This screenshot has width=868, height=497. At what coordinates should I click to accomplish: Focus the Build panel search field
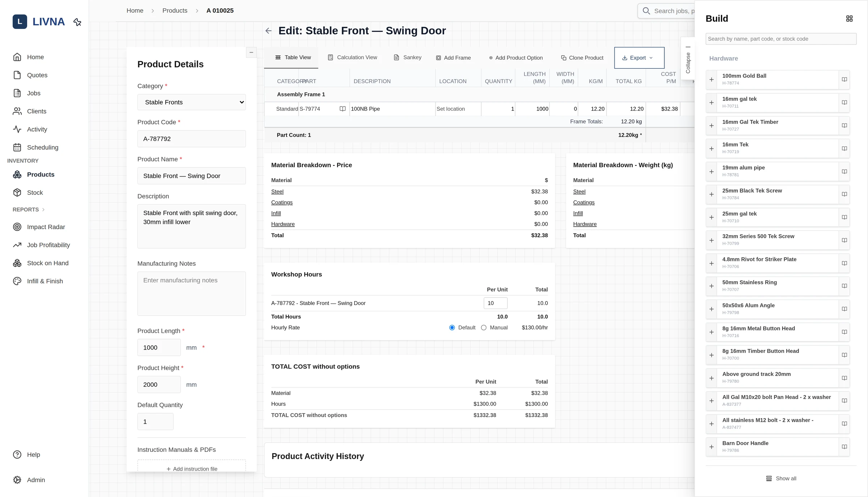click(x=781, y=39)
